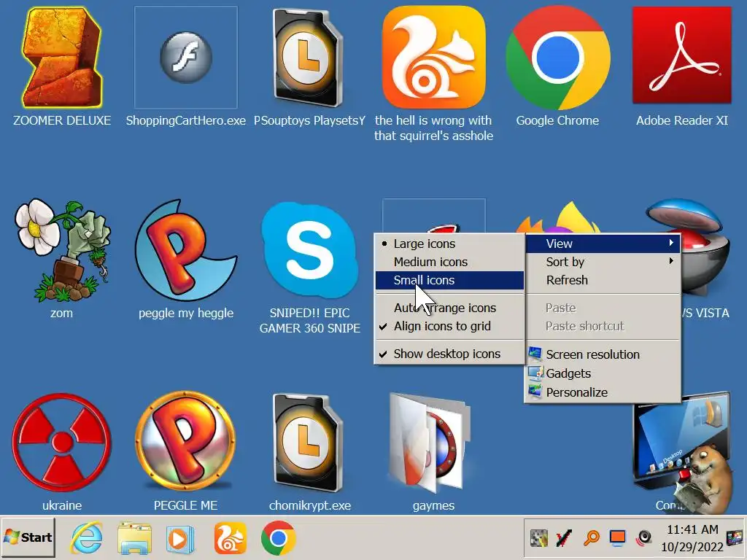Click the TV icon right of the clock
747x560 pixels.
(735, 538)
